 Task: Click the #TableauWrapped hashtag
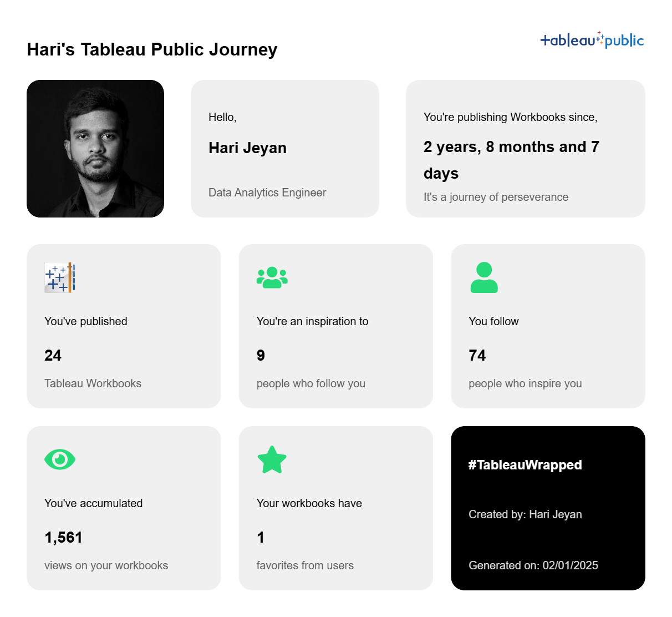(x=525, y=465)
